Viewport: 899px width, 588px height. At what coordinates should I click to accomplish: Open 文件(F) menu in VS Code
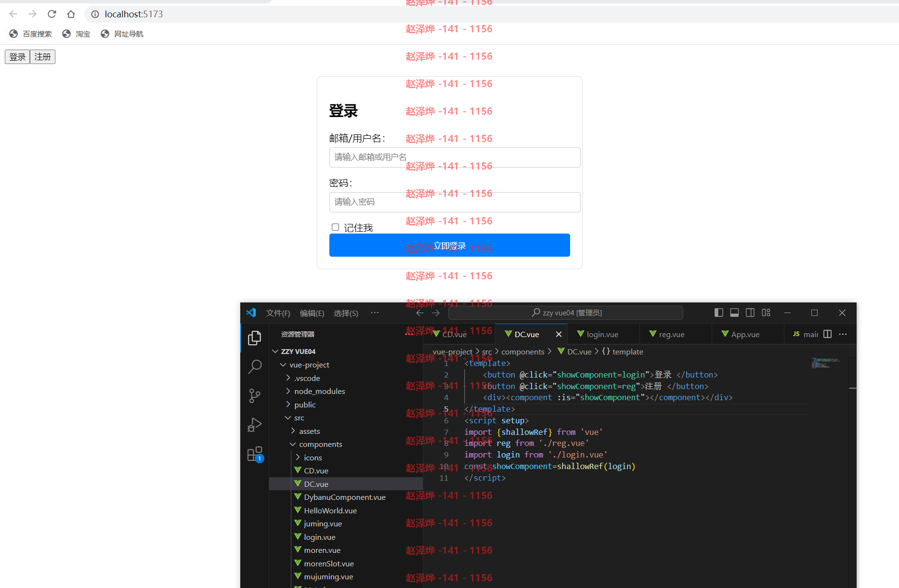coord(278,313)
